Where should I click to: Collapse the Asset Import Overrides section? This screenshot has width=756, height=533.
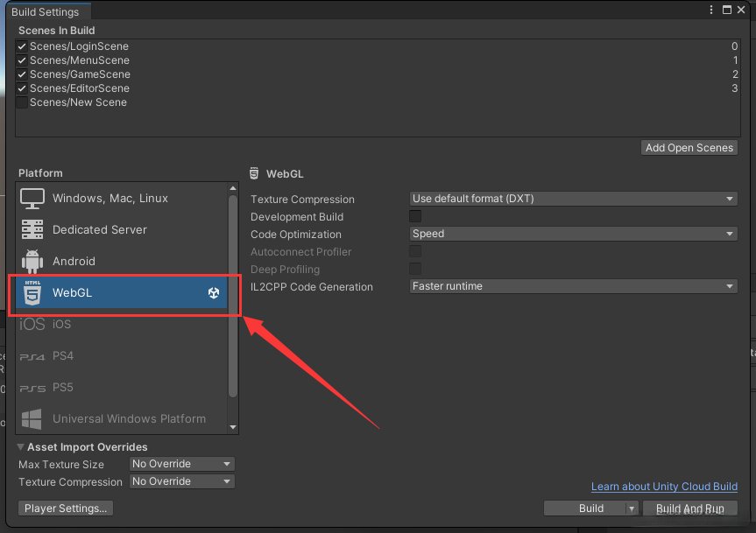pyautogui.click(x=21, y=447)
